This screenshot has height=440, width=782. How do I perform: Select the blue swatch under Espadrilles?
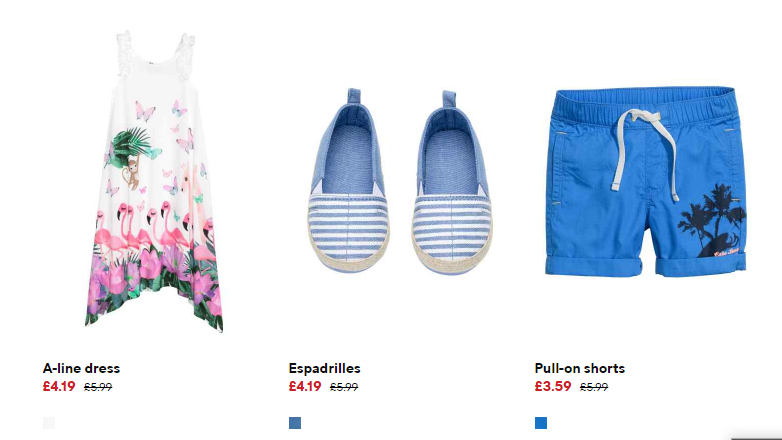click(x=295, y=423)
